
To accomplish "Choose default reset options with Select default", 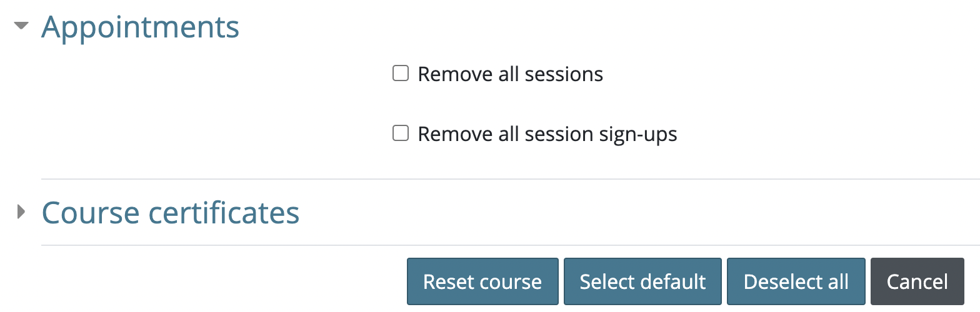I will (x=642, y=281).
